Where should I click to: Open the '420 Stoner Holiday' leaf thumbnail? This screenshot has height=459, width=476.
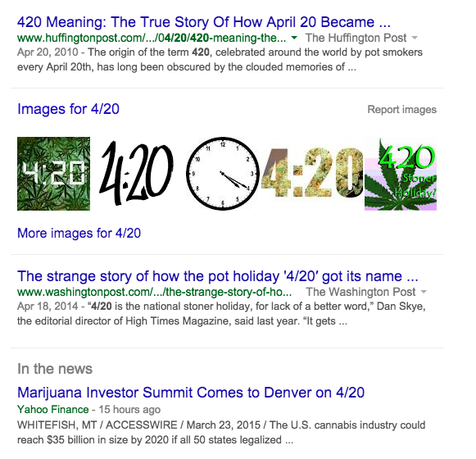point(401,174)
